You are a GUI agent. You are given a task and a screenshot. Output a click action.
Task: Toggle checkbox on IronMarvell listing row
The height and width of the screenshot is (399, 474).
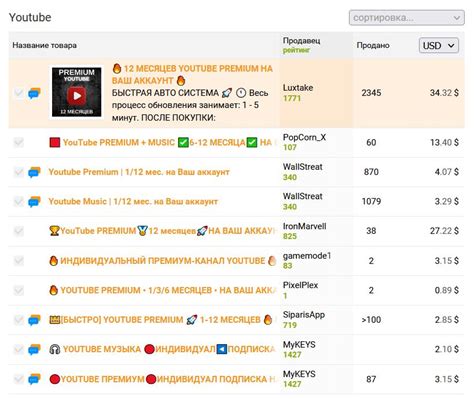(19, 231)
